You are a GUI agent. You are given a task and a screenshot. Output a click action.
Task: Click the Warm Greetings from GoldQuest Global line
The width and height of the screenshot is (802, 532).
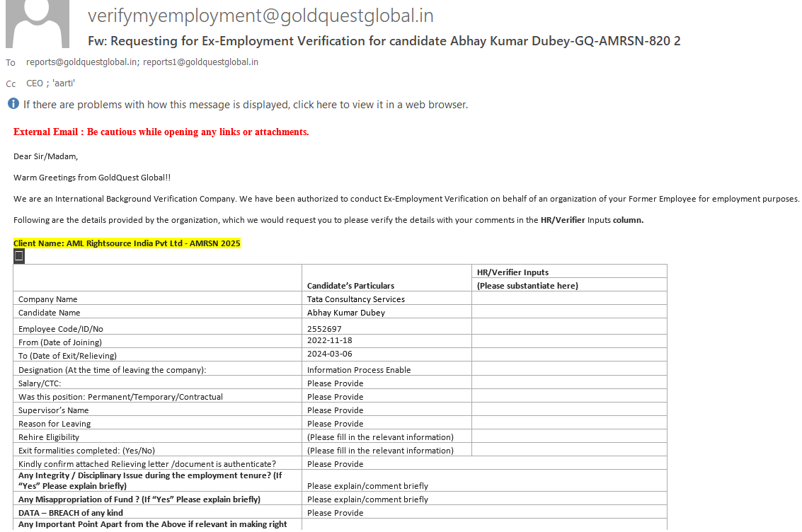click(92, 178)
